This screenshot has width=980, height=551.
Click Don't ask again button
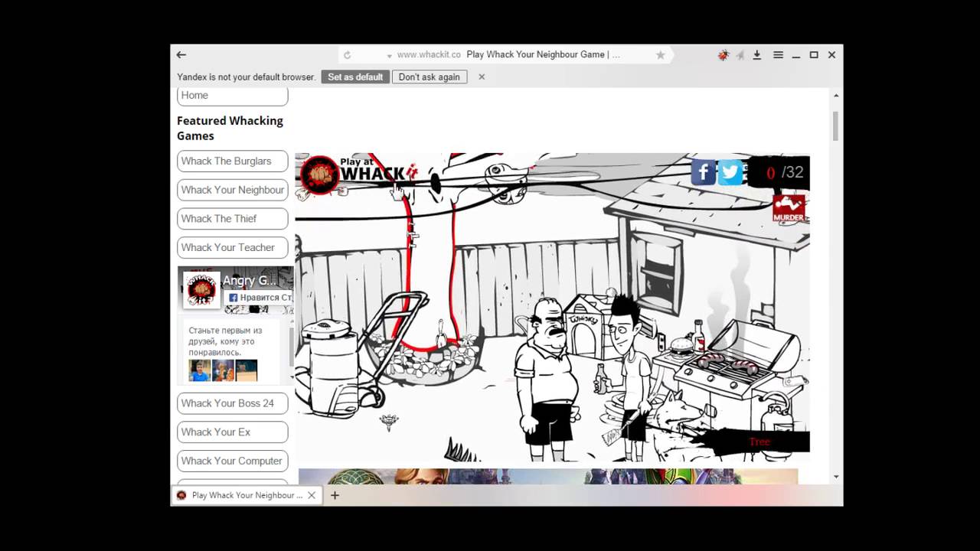(430, 77)
